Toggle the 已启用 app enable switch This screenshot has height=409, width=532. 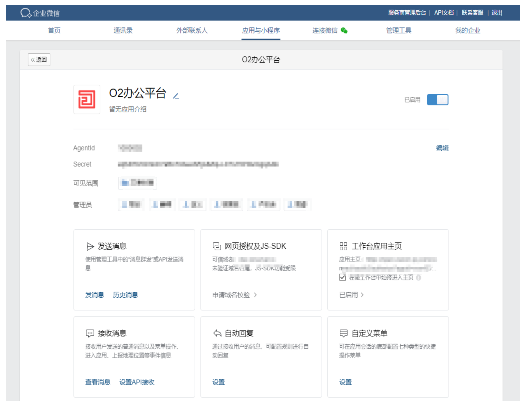click(437, 100)
